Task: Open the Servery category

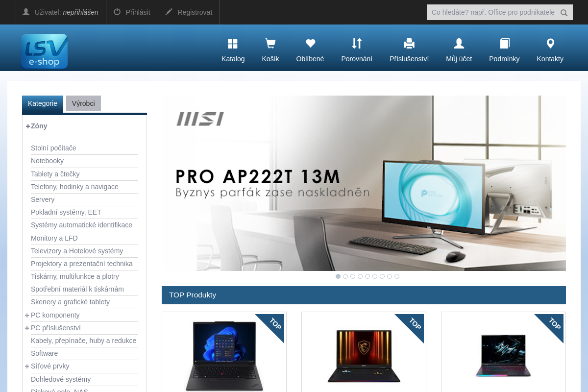Action: point(43,199)
